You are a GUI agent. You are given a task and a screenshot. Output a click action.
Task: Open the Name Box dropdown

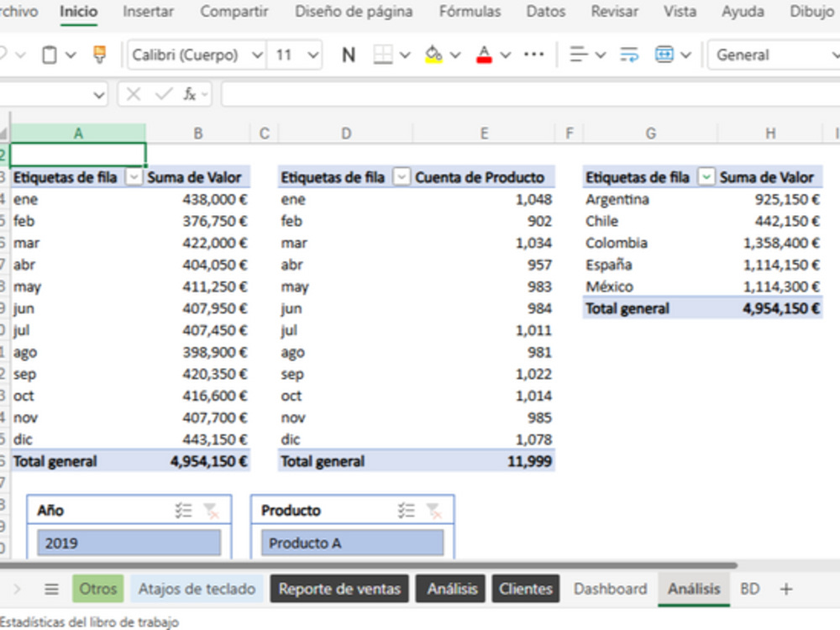tap(99, 96)
